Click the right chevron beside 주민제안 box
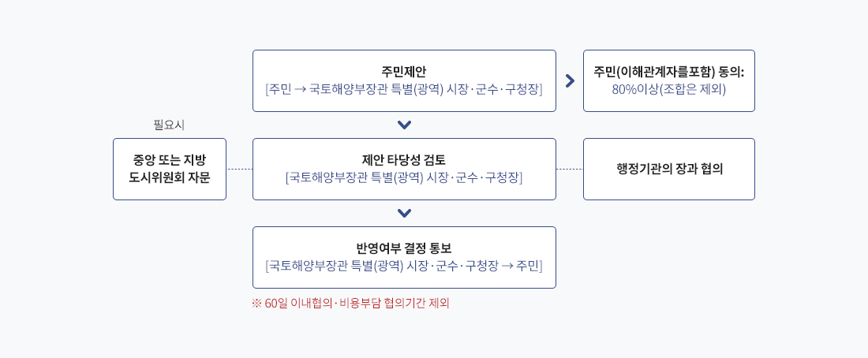Viewport: 868px width, 358px height. pyautogui.click(x=570, y=80)
